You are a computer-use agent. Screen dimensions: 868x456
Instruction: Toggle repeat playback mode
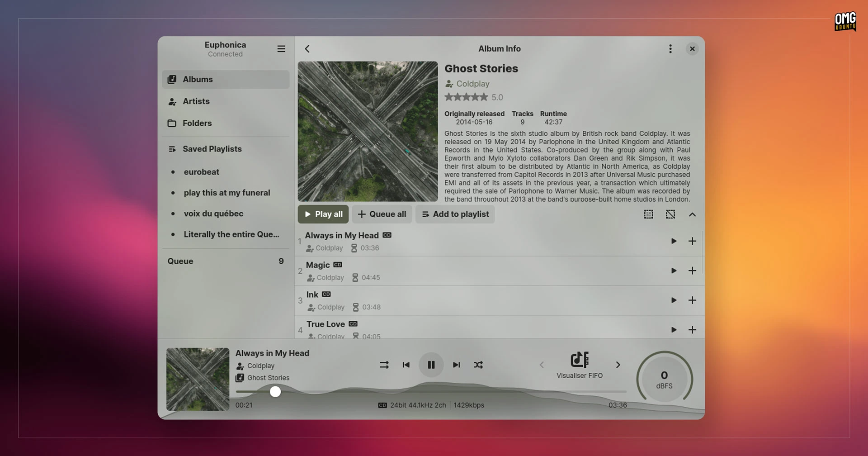384,365
